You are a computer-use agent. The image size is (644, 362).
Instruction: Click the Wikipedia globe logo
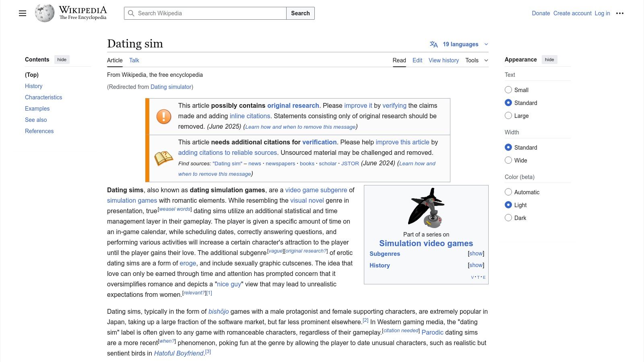tap(44, 13)
